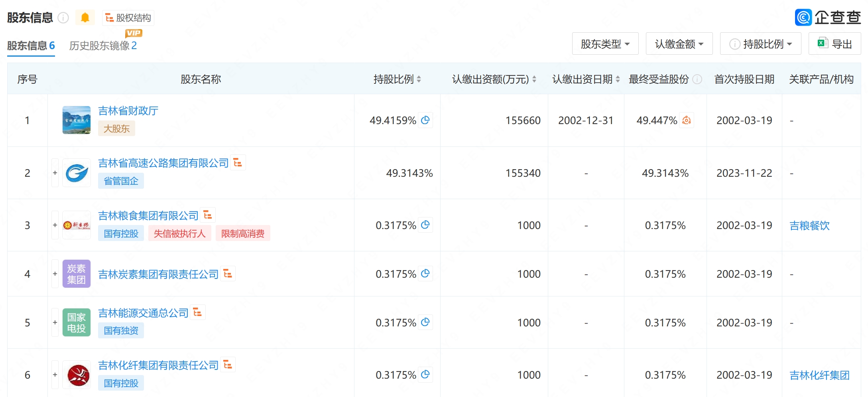Click the 吉林省财政厅 logo thumbnail

click(77, 120)
